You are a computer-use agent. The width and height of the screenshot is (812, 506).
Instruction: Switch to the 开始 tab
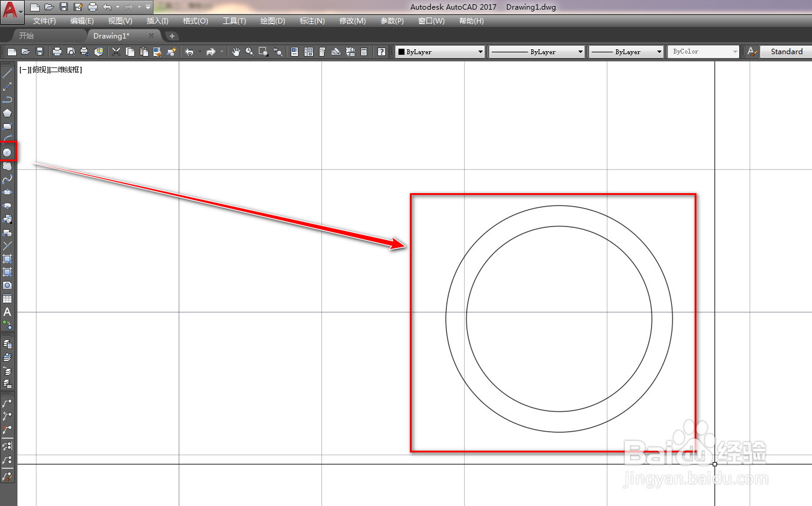click(26, 36)
